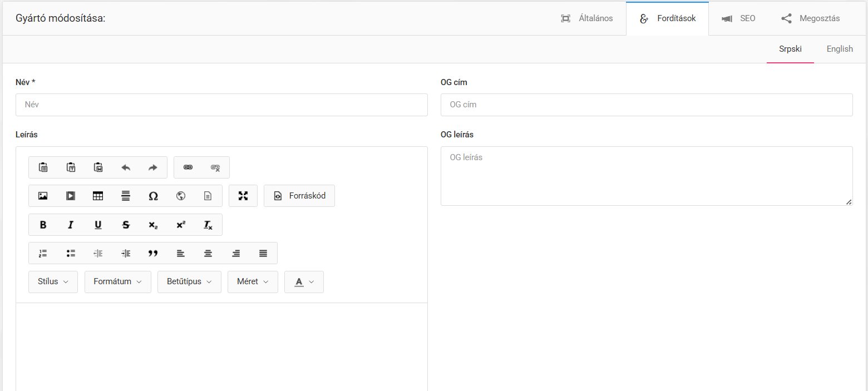Click the Forráskód button

click(299, 196)
